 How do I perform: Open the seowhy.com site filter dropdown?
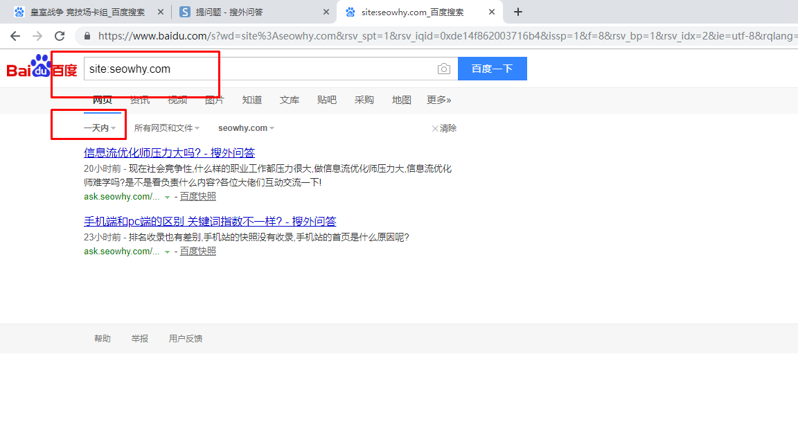pos(246,128)
